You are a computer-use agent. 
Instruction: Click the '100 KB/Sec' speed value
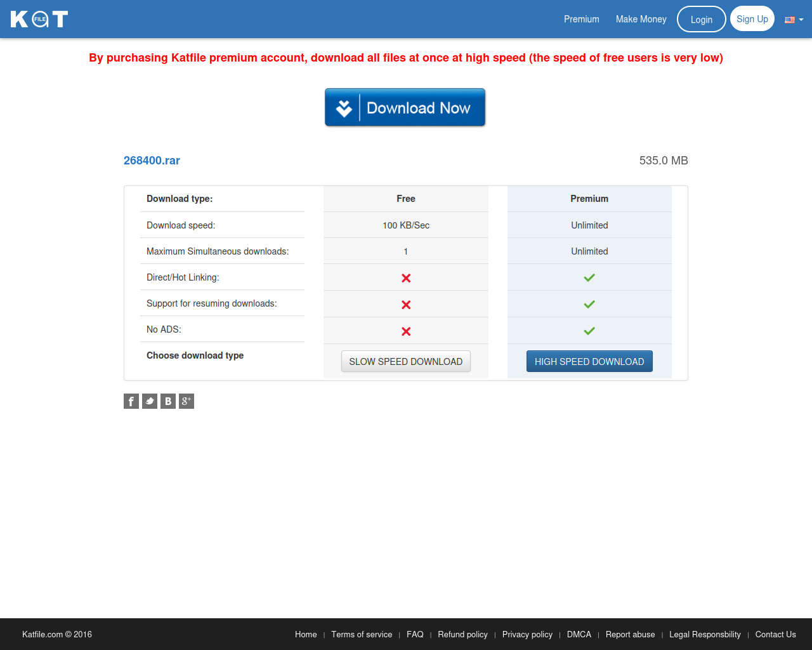tap(406, 225)
